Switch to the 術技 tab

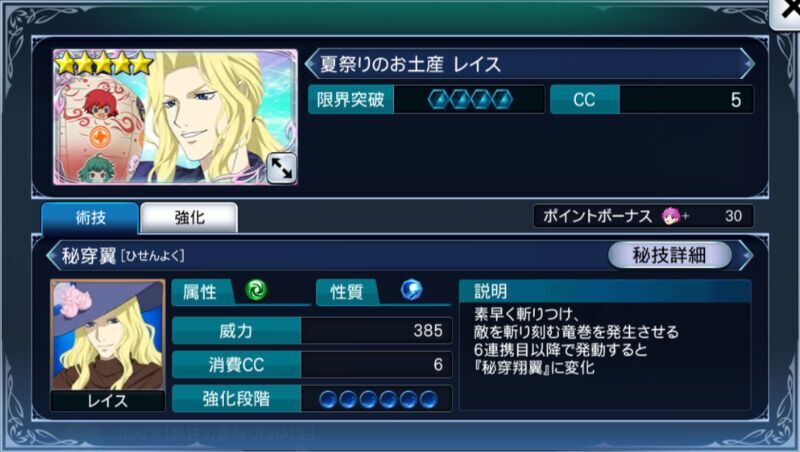[x=90, y=218]
